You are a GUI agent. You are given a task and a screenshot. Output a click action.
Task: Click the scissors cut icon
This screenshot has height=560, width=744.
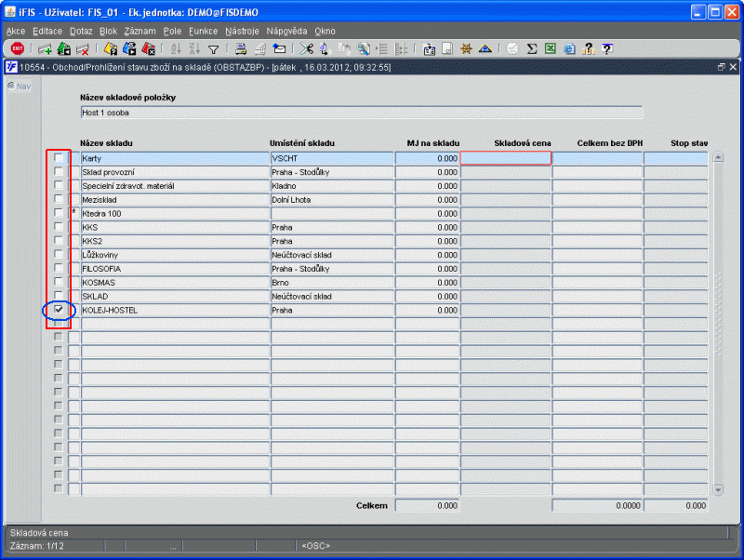[x=307, y=49]
